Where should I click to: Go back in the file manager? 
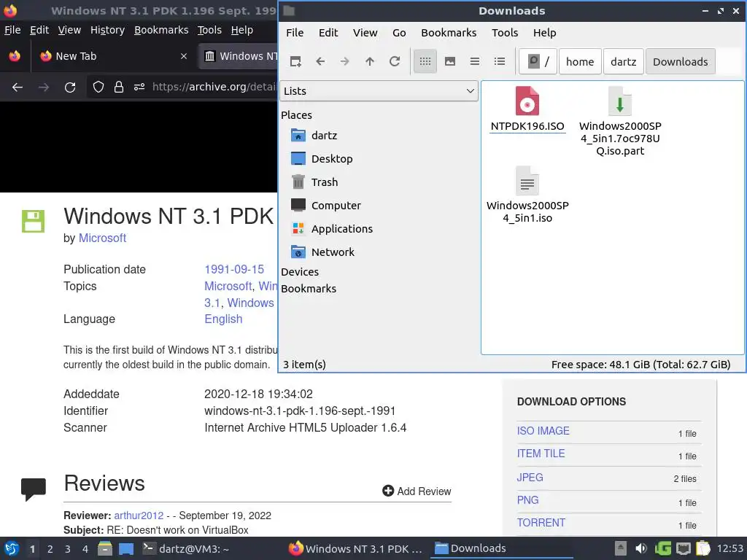[320, 61]
